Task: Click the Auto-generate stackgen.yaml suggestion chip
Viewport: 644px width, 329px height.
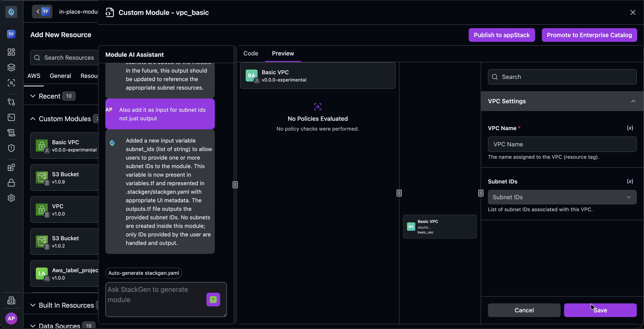Action: pos(144,273)
